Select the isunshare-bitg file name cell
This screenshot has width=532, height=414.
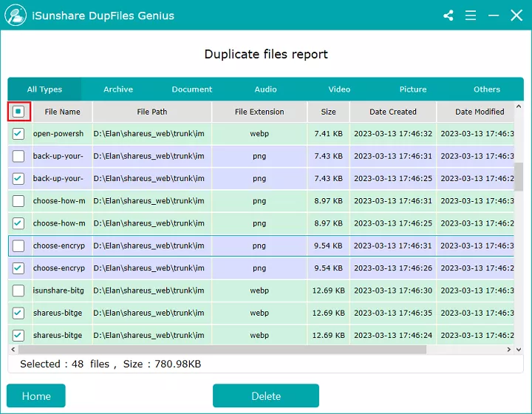tap(62, 291)
